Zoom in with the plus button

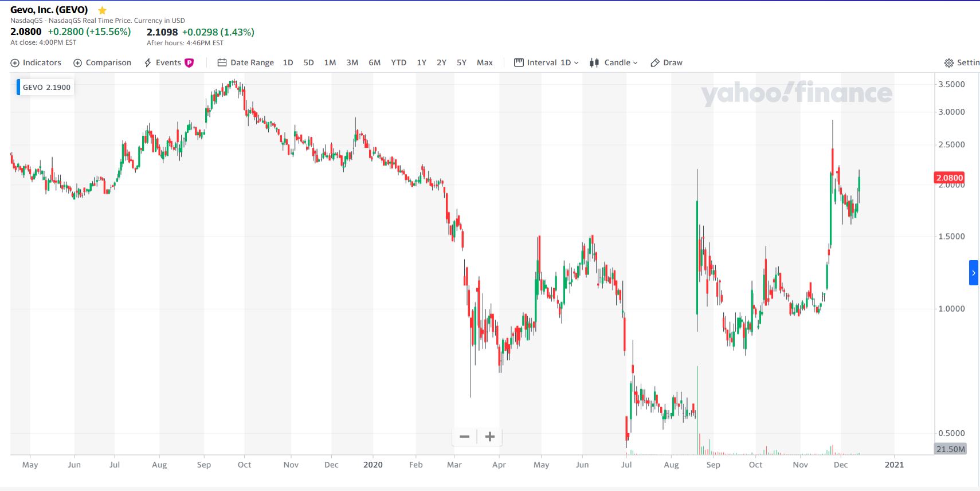[490, 437]
